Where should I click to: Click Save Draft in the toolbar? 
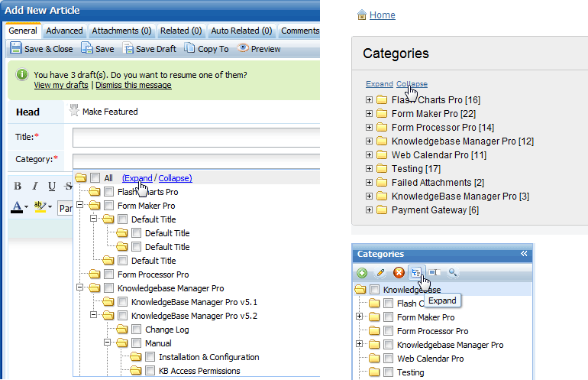pos(150,49)
